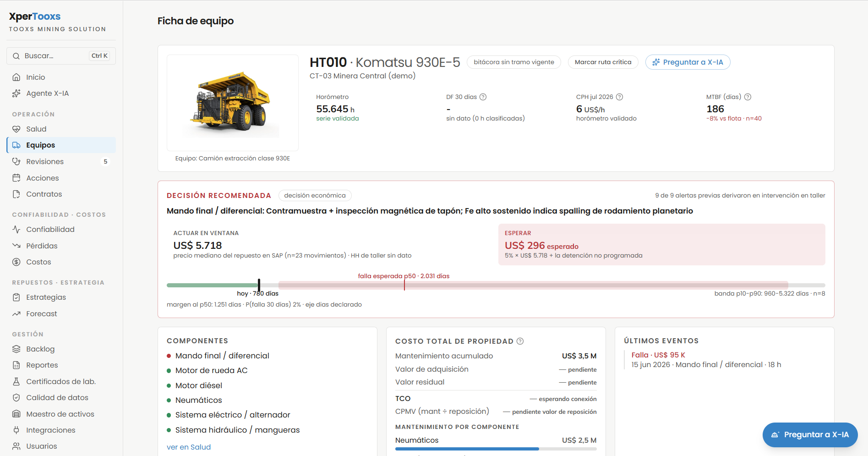868x456 pixels.
Task: Open help icon next to MTBF (días)
Action: (x=748, y=97)
